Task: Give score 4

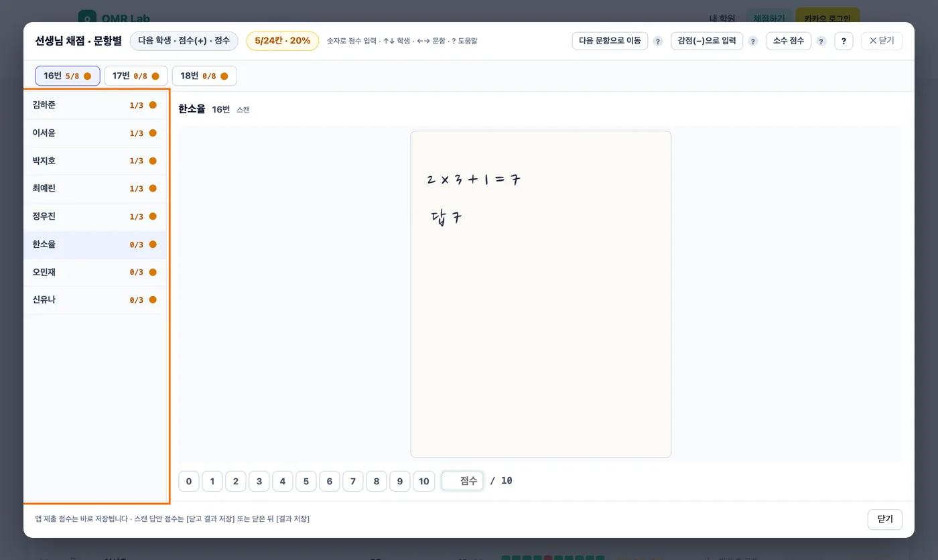Action: [x=283, y=481]
